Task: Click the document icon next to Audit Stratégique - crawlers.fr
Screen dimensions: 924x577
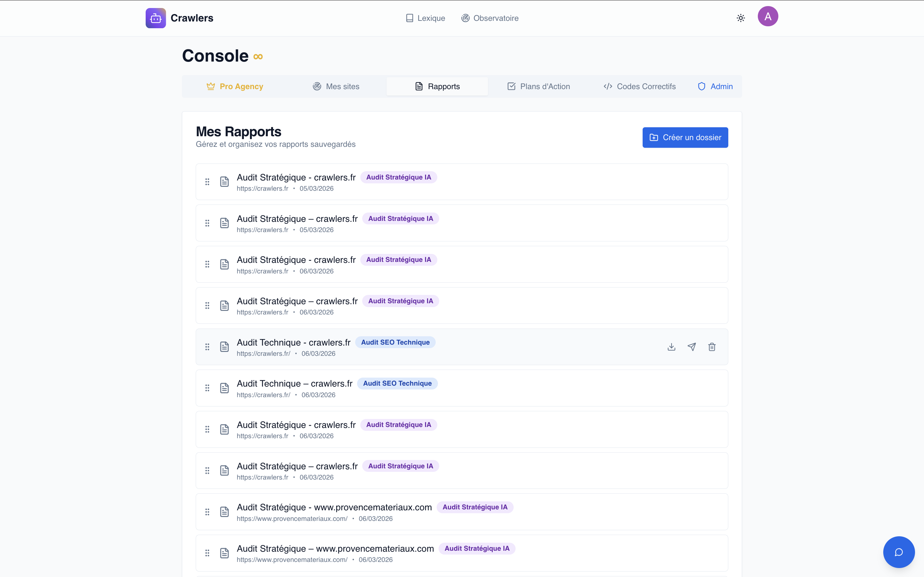Action: [x=225, y=182]
